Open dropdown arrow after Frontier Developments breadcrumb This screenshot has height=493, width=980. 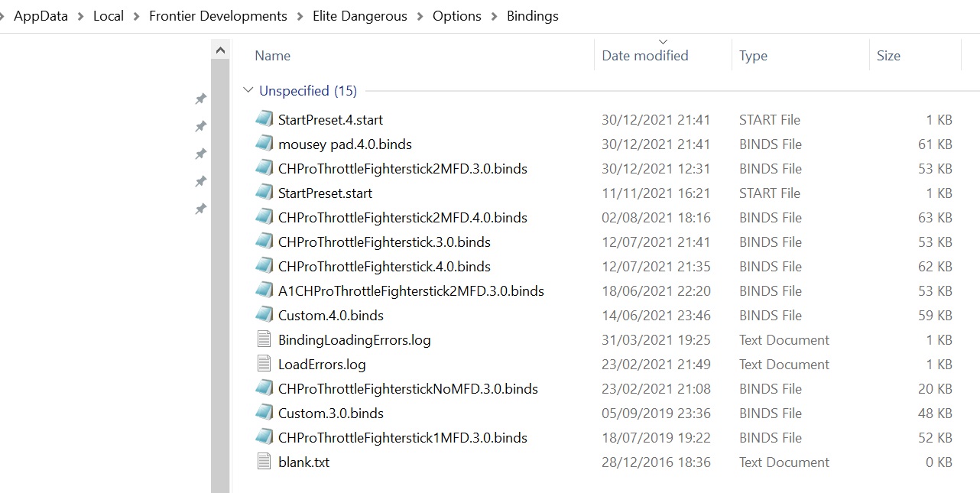pos(300,16)
